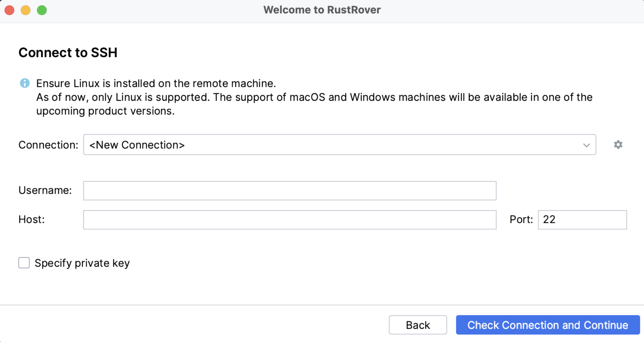Click the Connect to SSH heading

(68, 52)
